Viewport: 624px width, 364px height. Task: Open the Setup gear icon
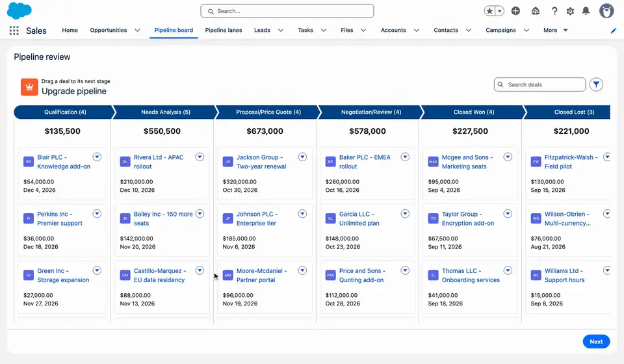pos(570,11)
